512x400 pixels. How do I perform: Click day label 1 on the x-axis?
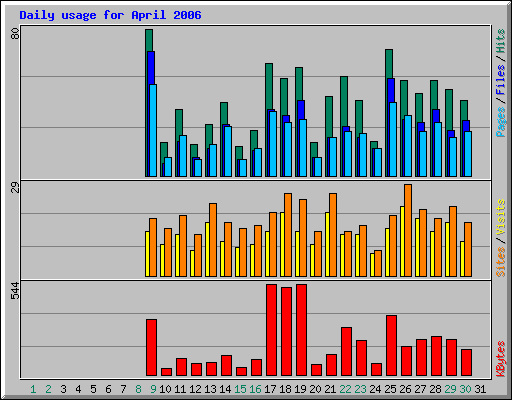33,389
